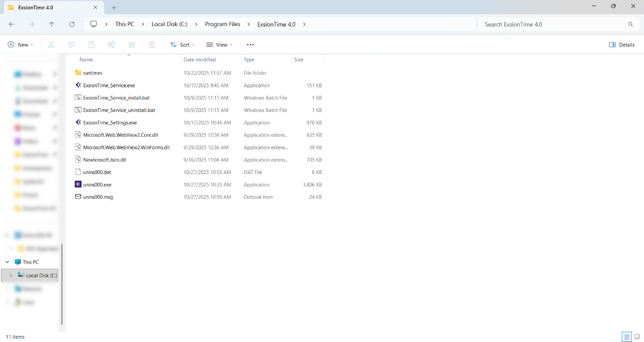Open the View layout dropdown
Screen dimensions: 644x342
click(x=219, y=45)
